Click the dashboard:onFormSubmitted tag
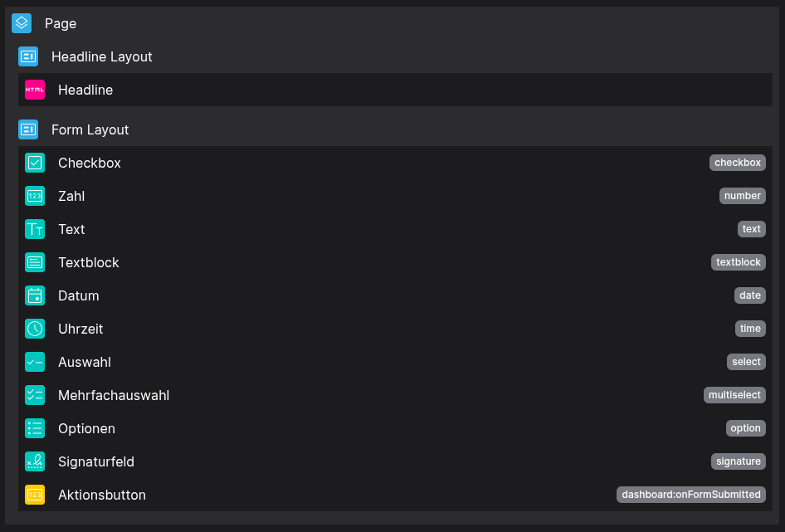This screenshot has width=785, height=532. (690, 495)
